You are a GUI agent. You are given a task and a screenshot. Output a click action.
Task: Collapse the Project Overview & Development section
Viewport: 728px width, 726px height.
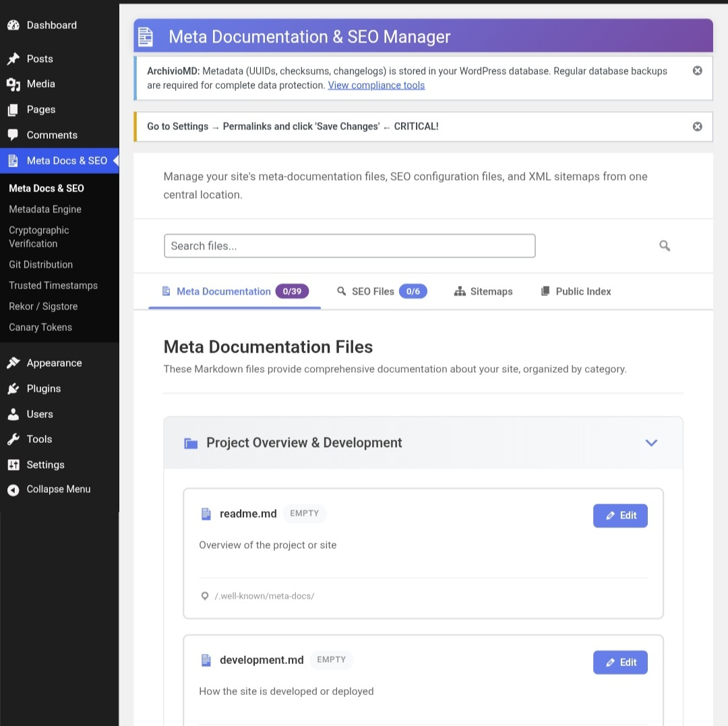click(651, 443)
